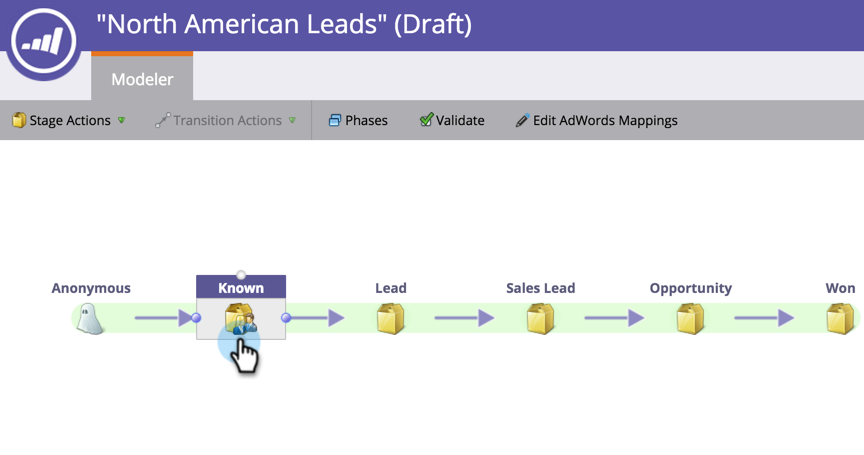864x455 pixels.
Task: Click the Stage Actions box icon
Action: 19,120
